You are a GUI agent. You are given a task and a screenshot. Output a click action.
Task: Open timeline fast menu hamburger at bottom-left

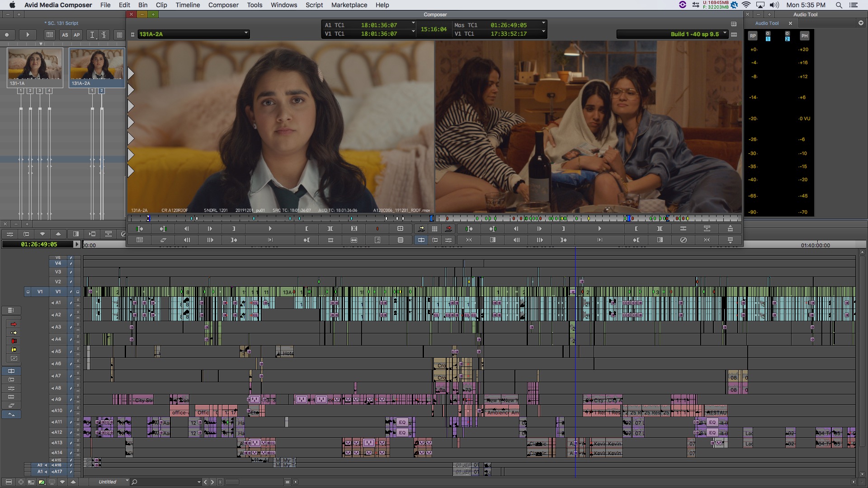pyautogui.click(x=9, y=482)
